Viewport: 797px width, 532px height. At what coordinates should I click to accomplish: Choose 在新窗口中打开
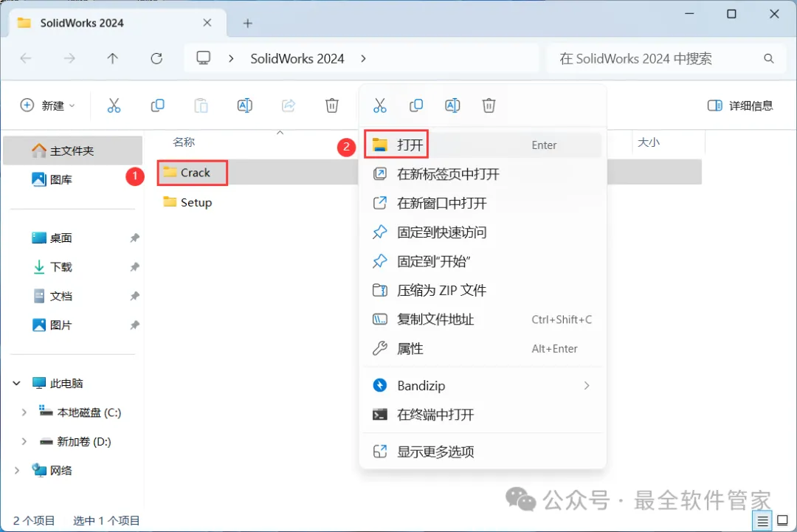[x=483, y=203]
